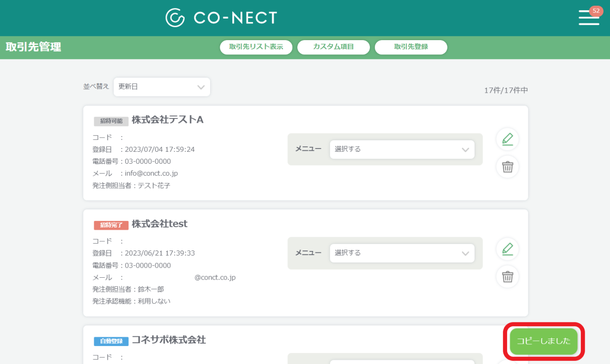Click the 招待可能 status badge
The width and height of the screenshot is (610, 364).
(111, 121)
